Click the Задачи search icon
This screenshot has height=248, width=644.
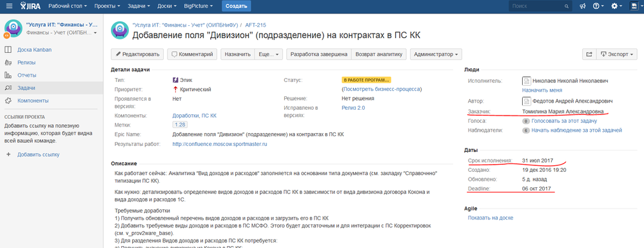[x=8, y=88]
